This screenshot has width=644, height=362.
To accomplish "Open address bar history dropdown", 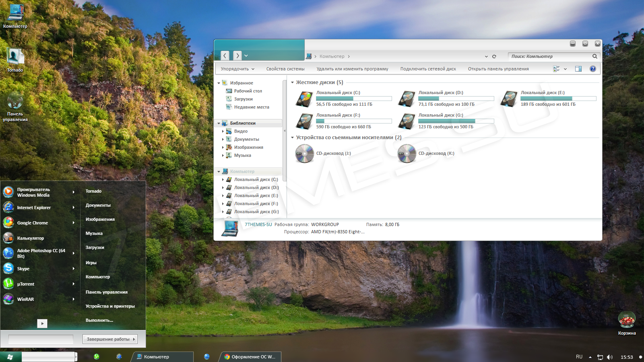I will click(486, 56).
